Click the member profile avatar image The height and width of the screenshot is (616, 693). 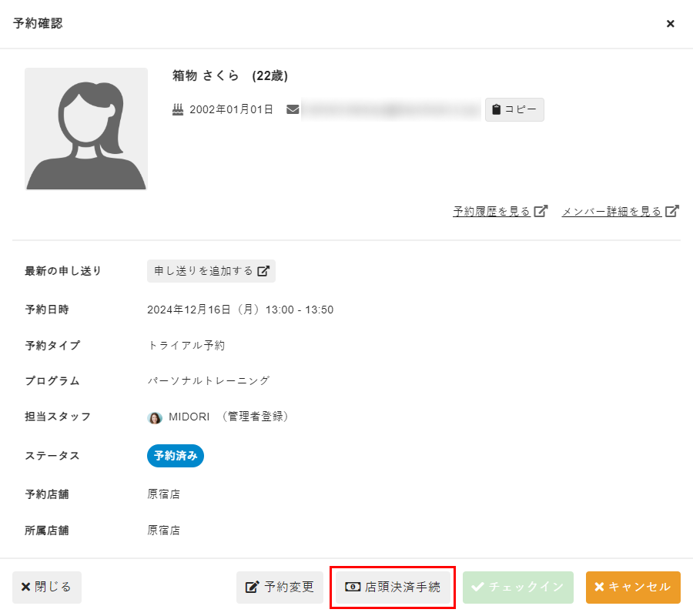pyautogui.click(x=86, y=129)
